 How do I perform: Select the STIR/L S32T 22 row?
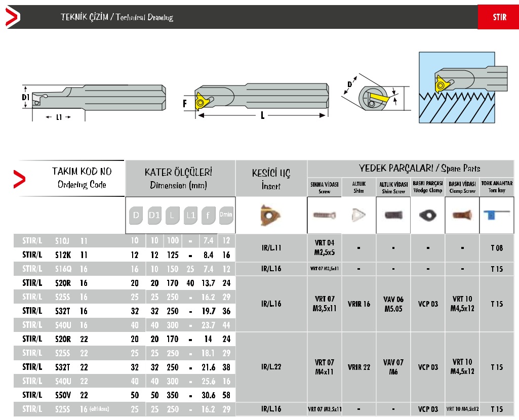click(x=125, y=367)
